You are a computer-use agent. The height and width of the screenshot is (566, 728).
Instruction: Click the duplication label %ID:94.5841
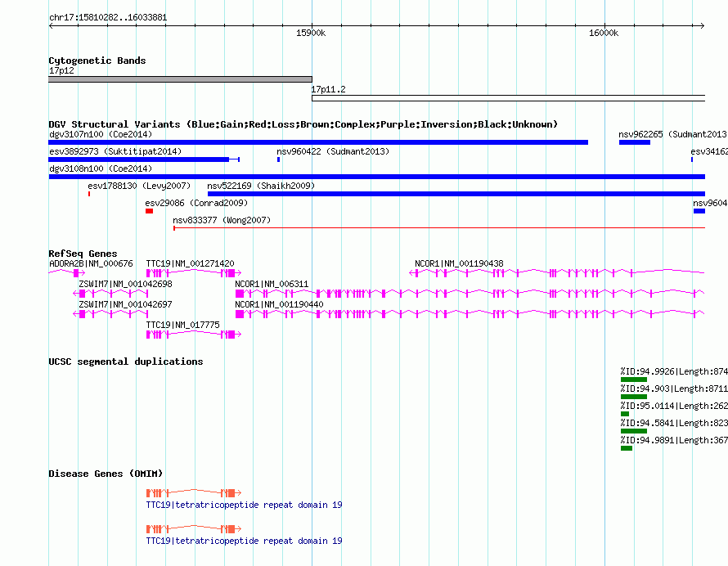(674, 423)
